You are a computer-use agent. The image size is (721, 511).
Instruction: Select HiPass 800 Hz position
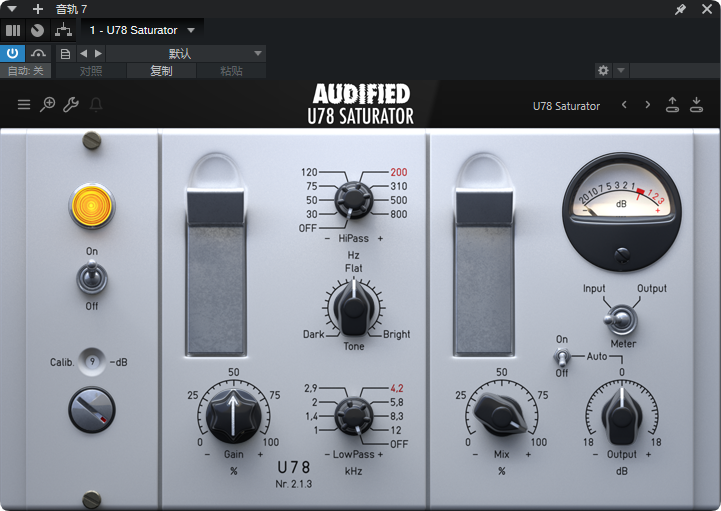point(399,214)
